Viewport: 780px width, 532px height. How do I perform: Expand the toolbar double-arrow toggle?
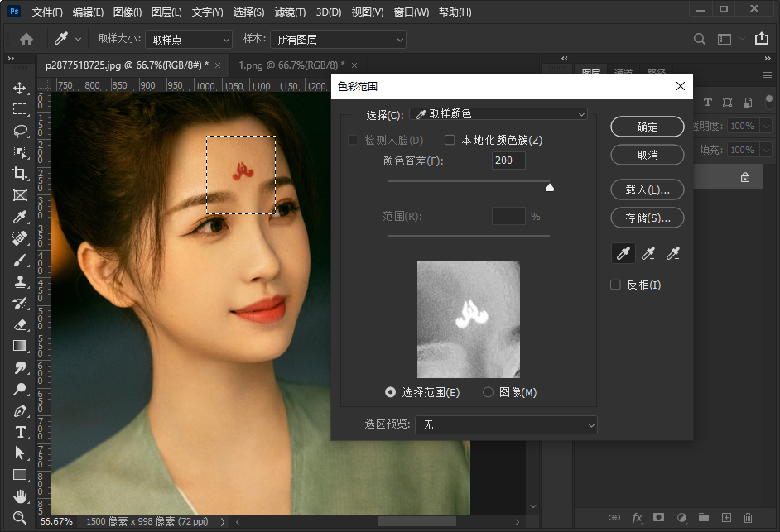11,59
